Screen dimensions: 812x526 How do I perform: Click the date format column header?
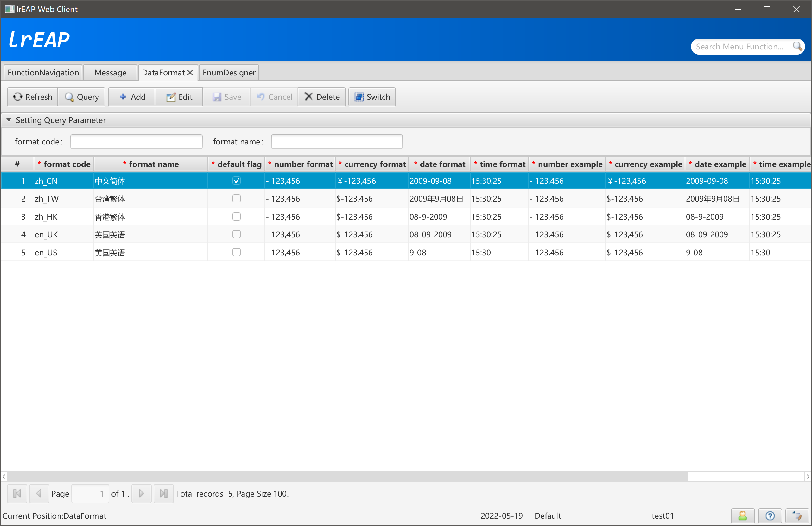tap(440, 164)
